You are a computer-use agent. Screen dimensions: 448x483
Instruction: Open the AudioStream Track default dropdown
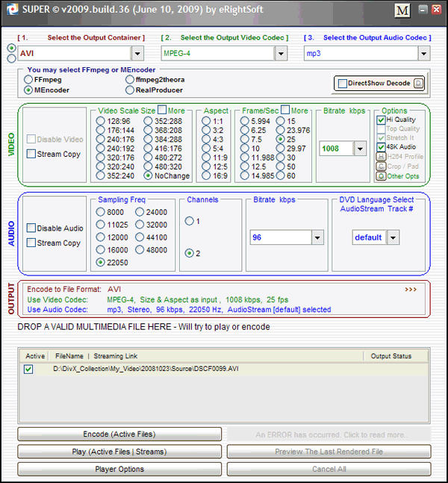point(393,237)
